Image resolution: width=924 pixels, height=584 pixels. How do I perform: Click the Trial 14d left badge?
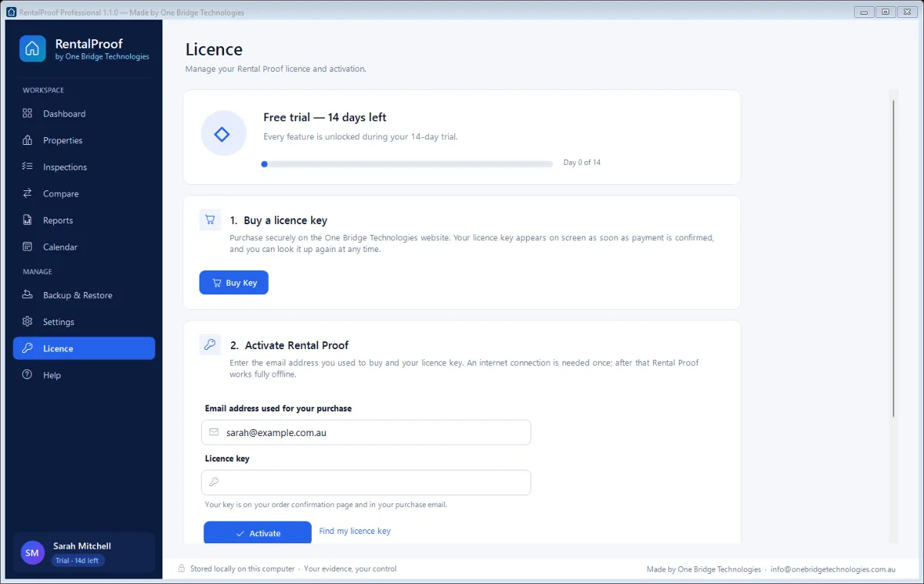77,560
